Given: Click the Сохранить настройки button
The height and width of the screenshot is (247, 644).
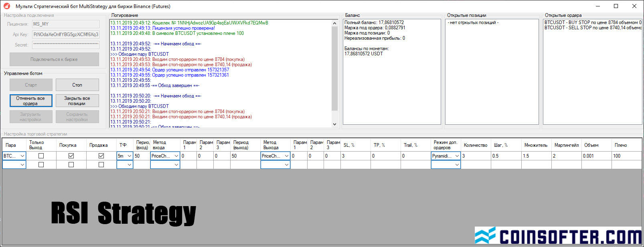Looking at the screenshot, I should (x=77, y=117).
